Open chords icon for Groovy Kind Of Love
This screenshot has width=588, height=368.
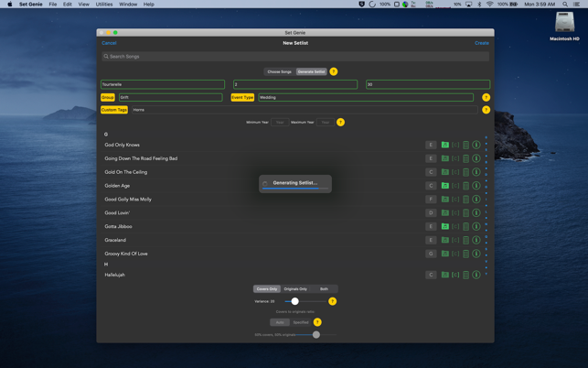coord(455,254)
